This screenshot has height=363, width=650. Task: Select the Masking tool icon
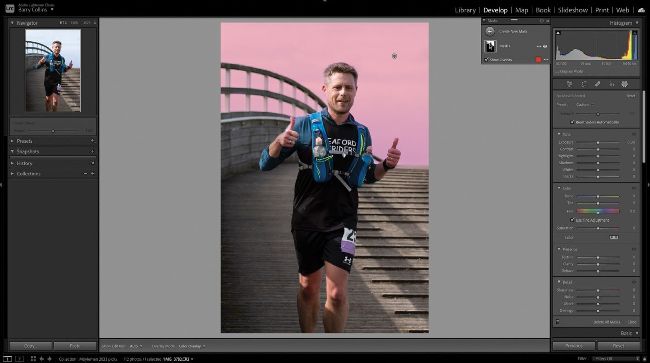pos(625,84)
